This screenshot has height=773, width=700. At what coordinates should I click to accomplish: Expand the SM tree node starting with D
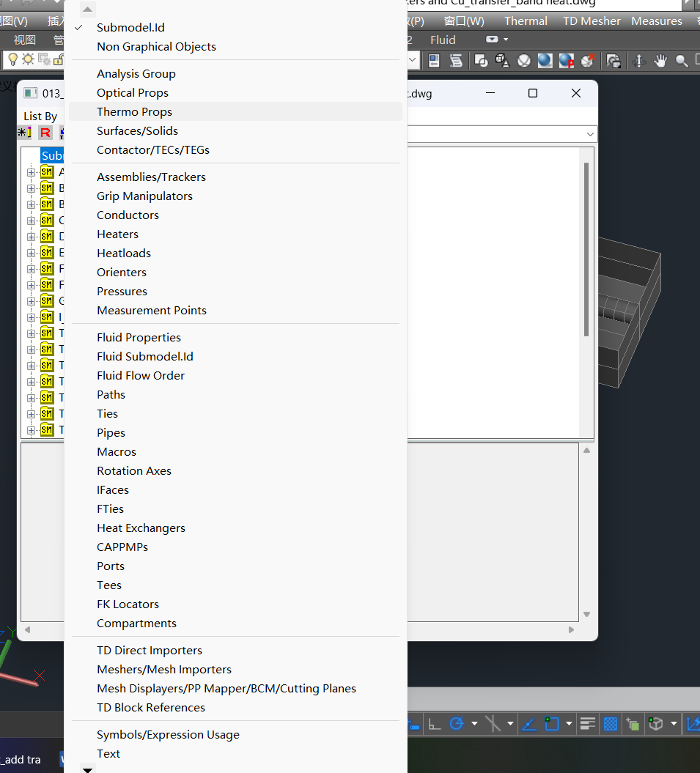[31, 237]
